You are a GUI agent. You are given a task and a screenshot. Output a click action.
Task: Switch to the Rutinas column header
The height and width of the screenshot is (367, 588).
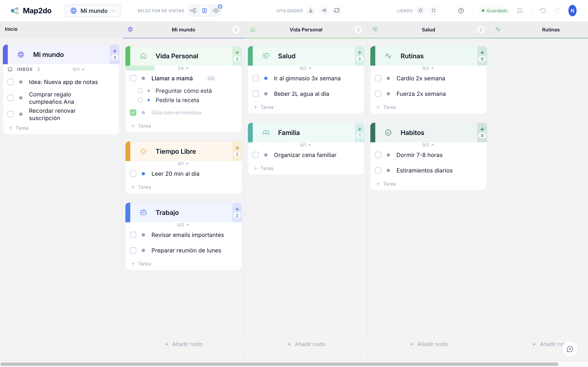click(551, 29)
